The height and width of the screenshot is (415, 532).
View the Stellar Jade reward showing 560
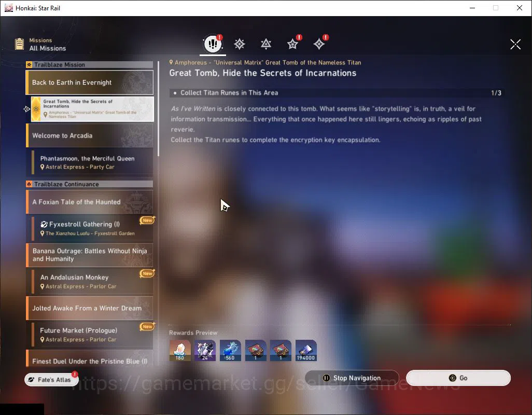pos(230,350)
